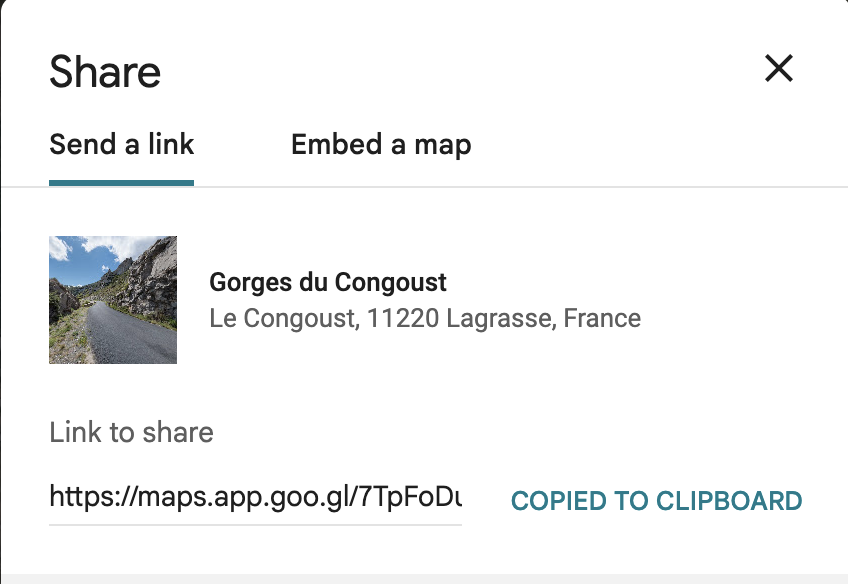Click the divider line under the tabs
This screenshot has width=848, height=584.
[x=424, y=187]
